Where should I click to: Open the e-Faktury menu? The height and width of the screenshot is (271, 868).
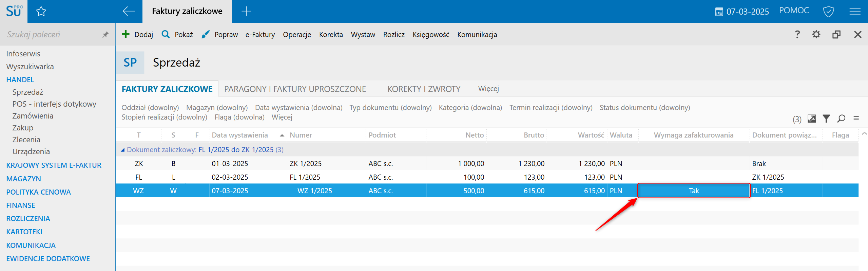[x=260, y=34]
